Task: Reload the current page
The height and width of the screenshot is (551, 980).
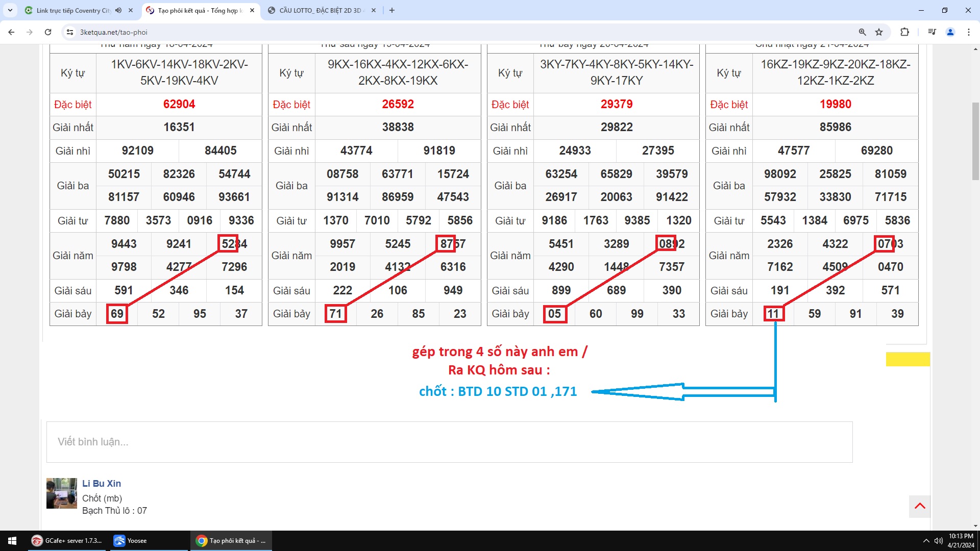Action: coord(48,32)
